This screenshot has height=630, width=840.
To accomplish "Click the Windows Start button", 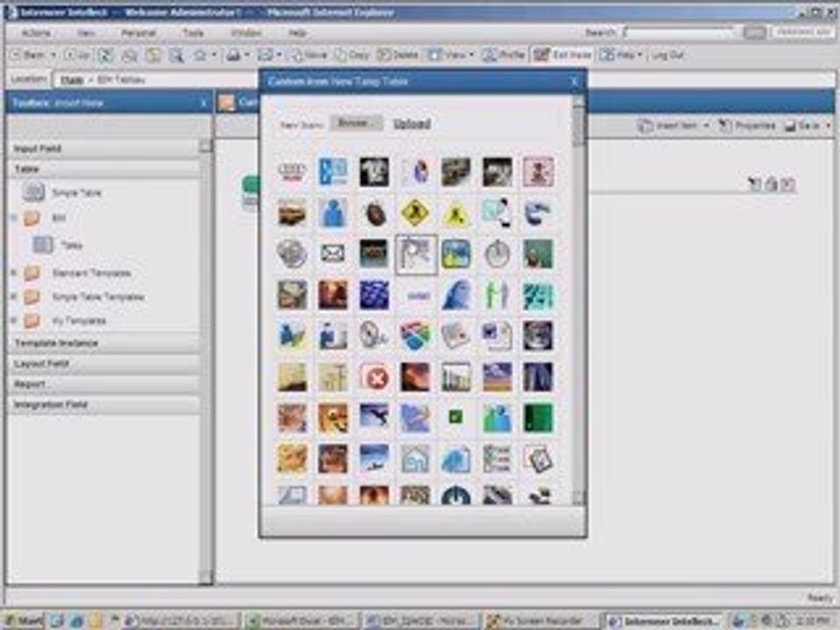I will click(24, 620).
